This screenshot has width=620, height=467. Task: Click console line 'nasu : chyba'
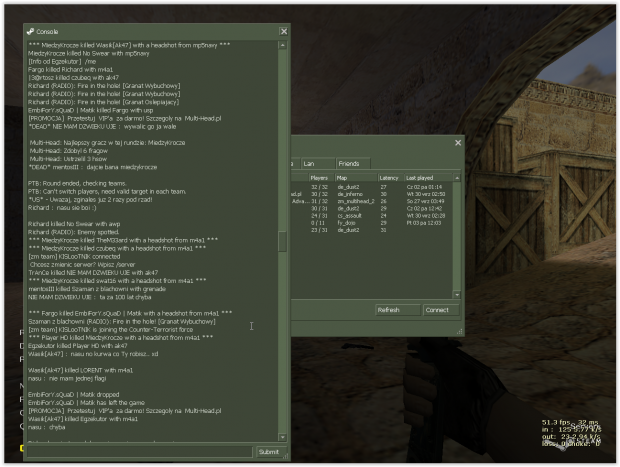(46, 427)
